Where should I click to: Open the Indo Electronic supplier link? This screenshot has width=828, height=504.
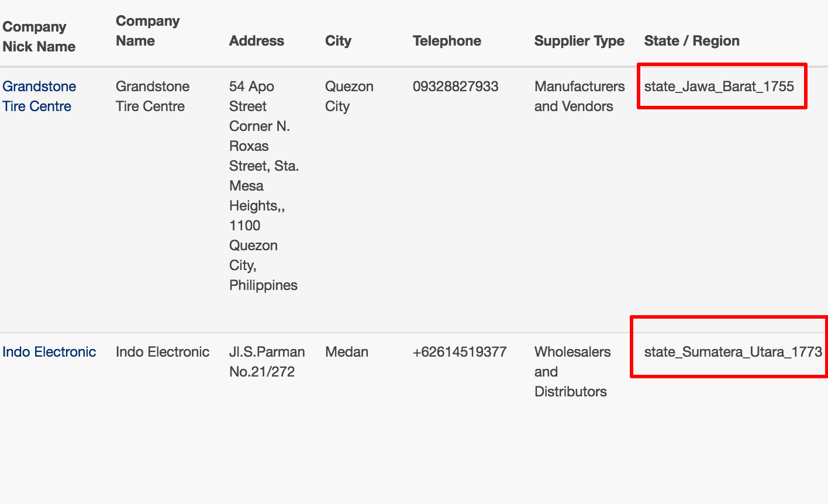pyautogui.click(x=49, y=352)
